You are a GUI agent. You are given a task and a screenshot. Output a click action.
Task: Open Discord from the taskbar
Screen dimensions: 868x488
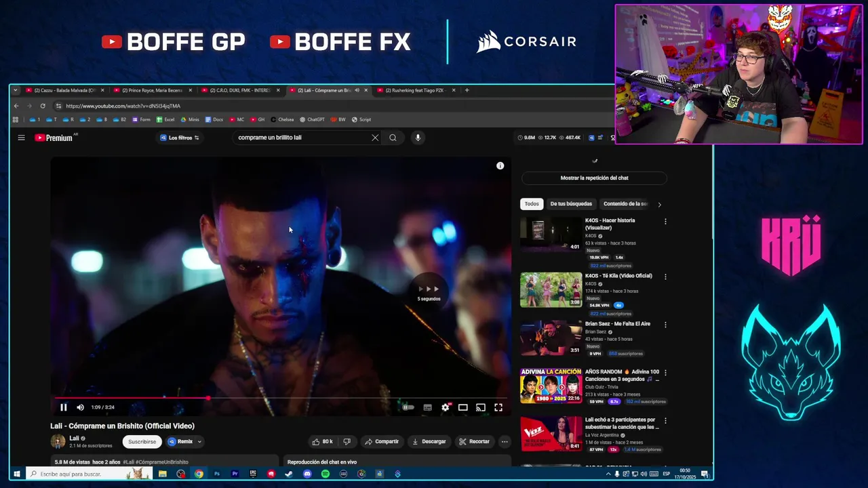click(307, 474)
